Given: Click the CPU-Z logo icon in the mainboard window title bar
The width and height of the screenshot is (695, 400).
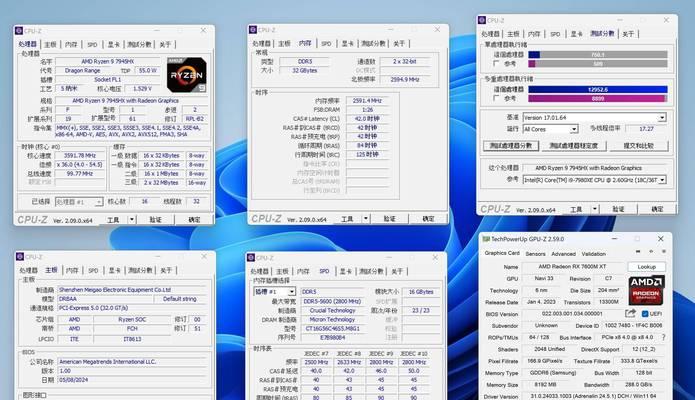Looking at the screenshot, I should click(20, 257).
